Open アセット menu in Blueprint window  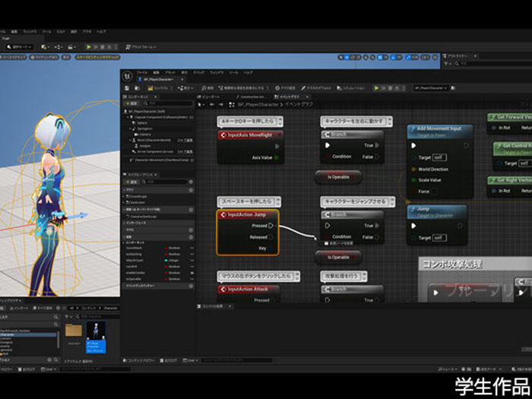tap(170, 73)
